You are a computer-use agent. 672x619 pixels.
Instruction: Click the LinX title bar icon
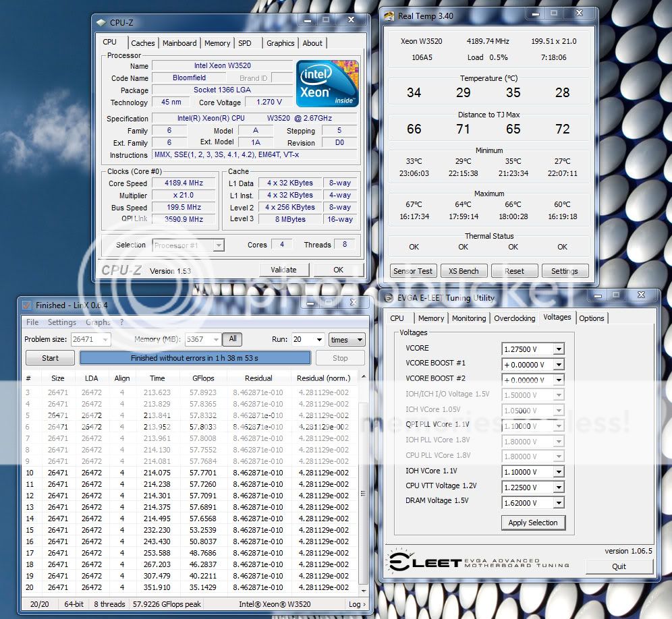click(26, 305)
